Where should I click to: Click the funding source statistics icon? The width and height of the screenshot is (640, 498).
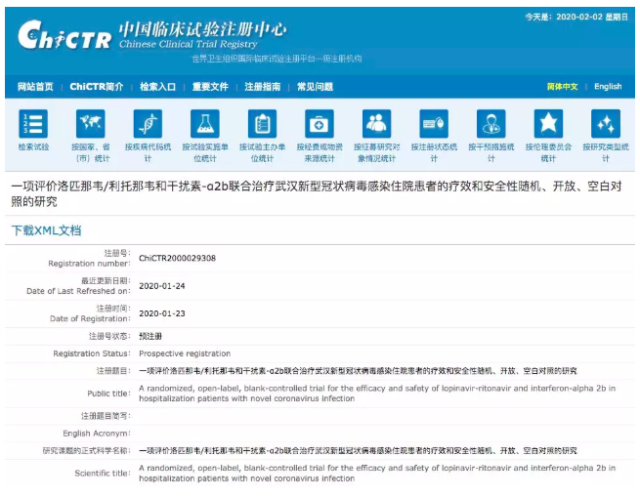(319, 124)
